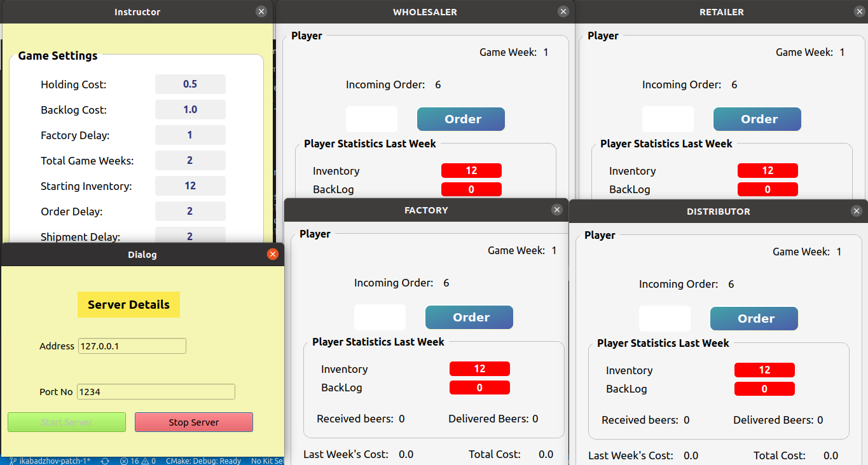Click the Distributor red Inventory value 12
This screenshot has height=465, width=868.
pos(764,370)
